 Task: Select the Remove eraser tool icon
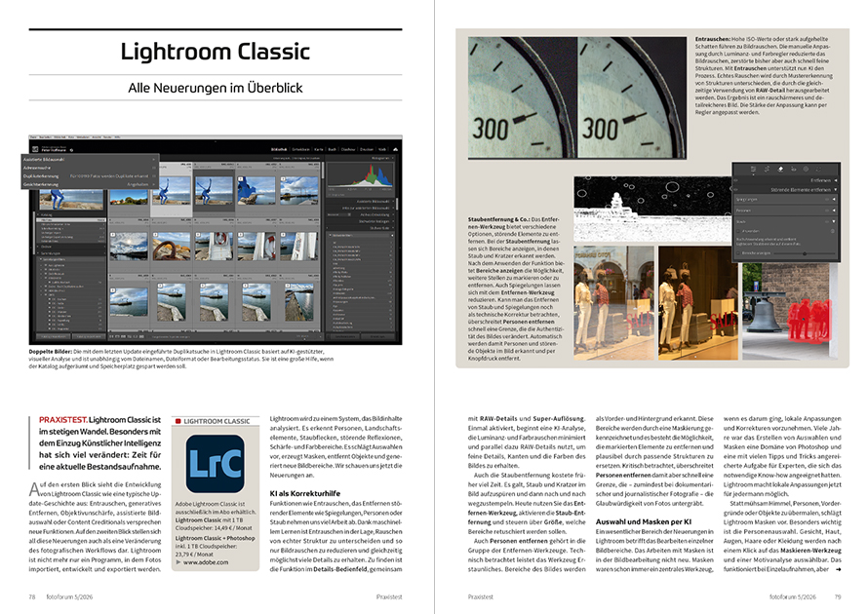[780, 169]
